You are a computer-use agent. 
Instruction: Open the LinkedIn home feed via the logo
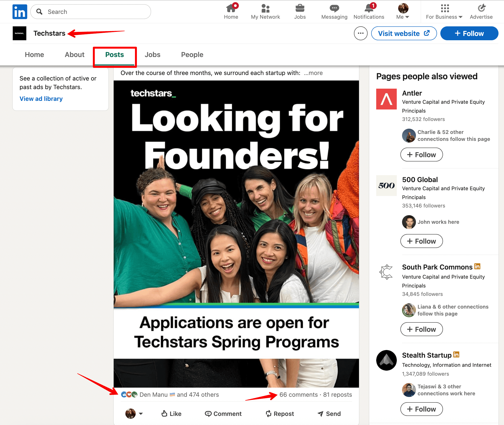pyautogui.click(x=20, y=11)
